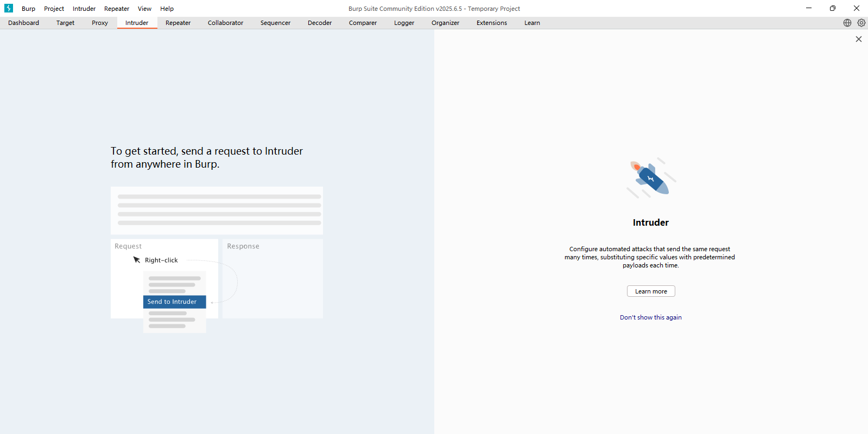This screenshot has width=868, height=434.
Task: Click the Burp Suite logo icon
Action: [x=9, y=8]
